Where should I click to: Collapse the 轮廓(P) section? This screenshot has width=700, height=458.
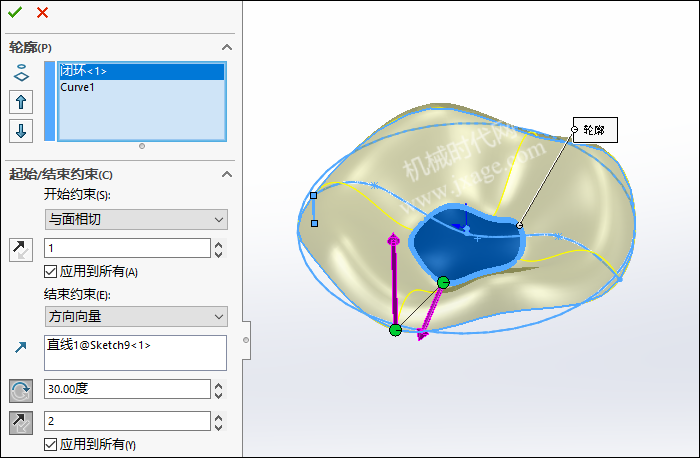pos(227,47)
